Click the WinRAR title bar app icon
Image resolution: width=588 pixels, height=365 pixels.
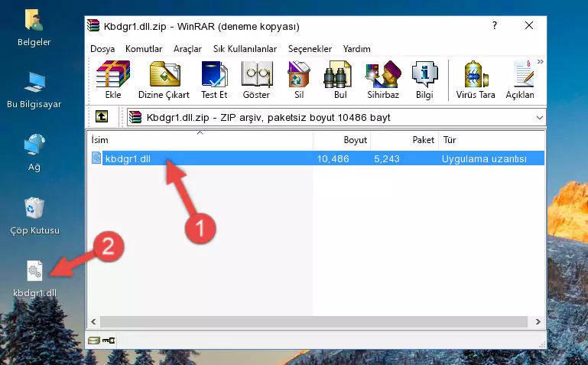point(93,25)
